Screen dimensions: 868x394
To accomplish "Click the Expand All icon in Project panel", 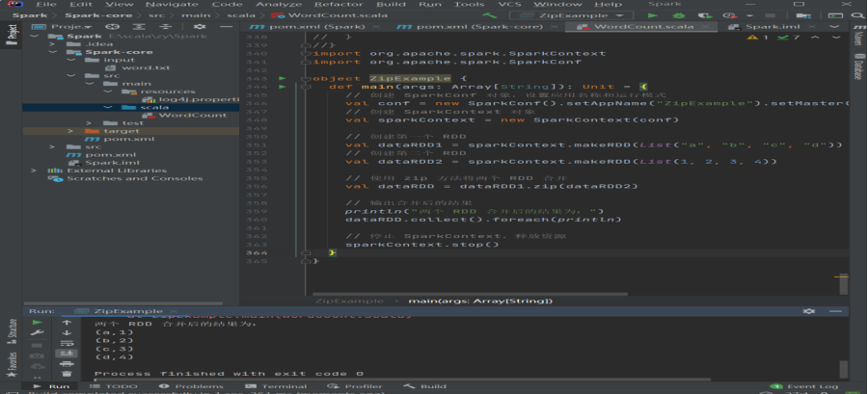I will pyautogui.click(x=140, y=27).
